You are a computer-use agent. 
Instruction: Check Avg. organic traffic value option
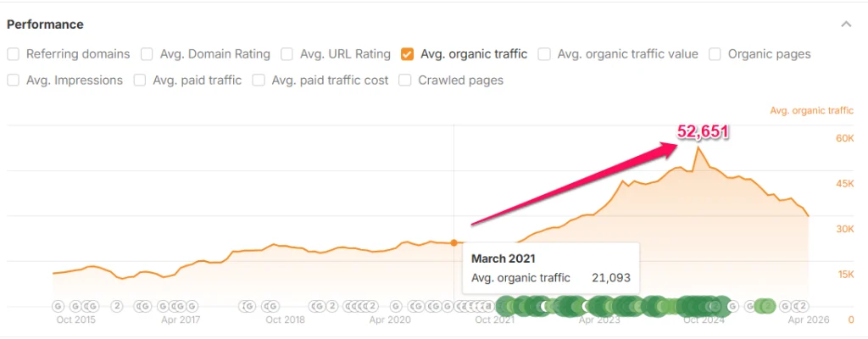(543, 54)
